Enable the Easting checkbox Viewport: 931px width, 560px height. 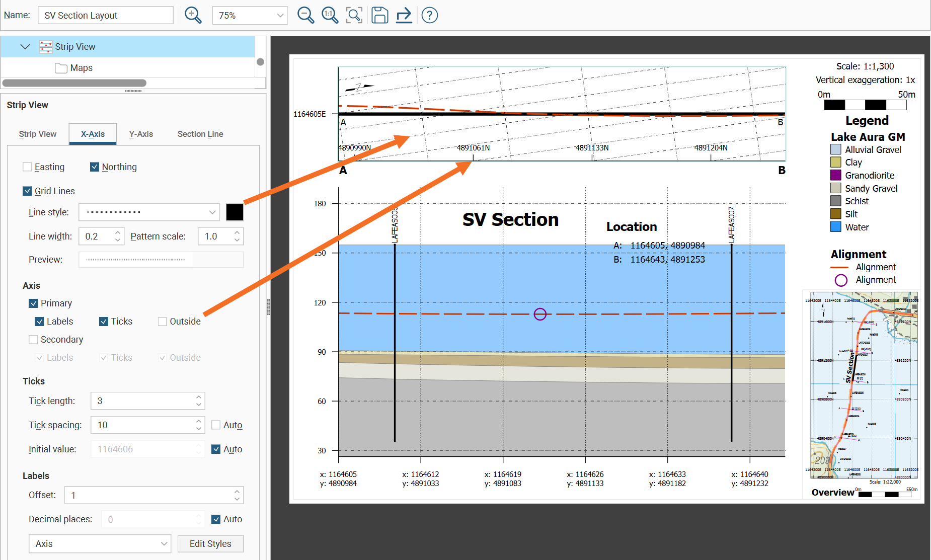[x=28, y=167]
